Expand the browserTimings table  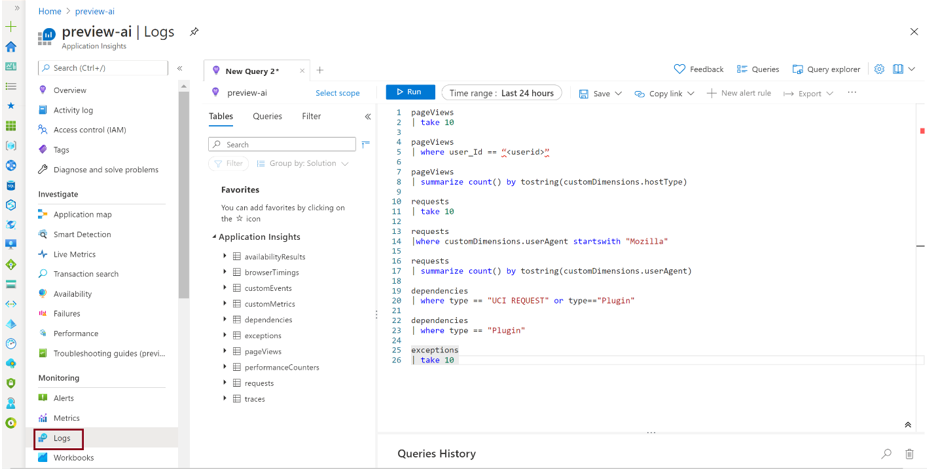click(225, 272)
